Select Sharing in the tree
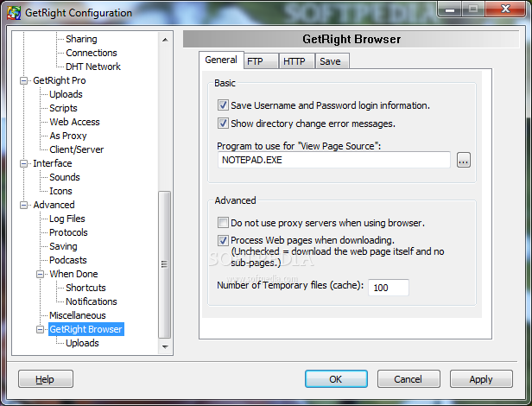532x406 pixels. click(x=81, y=39)
